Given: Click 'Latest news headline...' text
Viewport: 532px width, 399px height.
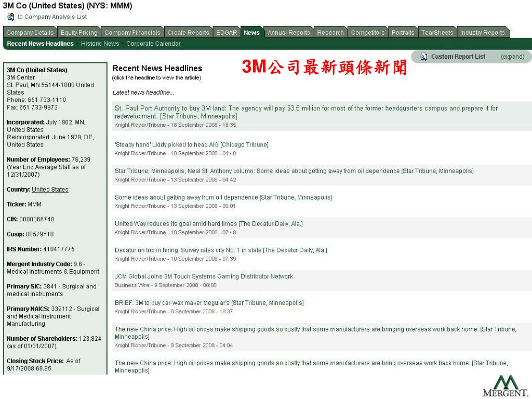Looking at the screenshot, I should coord(143,92).
